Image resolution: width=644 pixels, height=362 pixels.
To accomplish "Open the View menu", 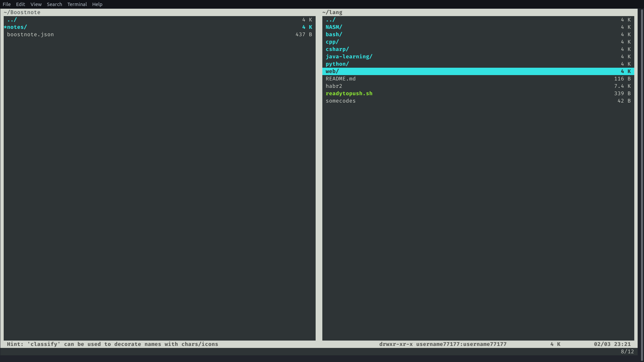I will coord(36,4).
